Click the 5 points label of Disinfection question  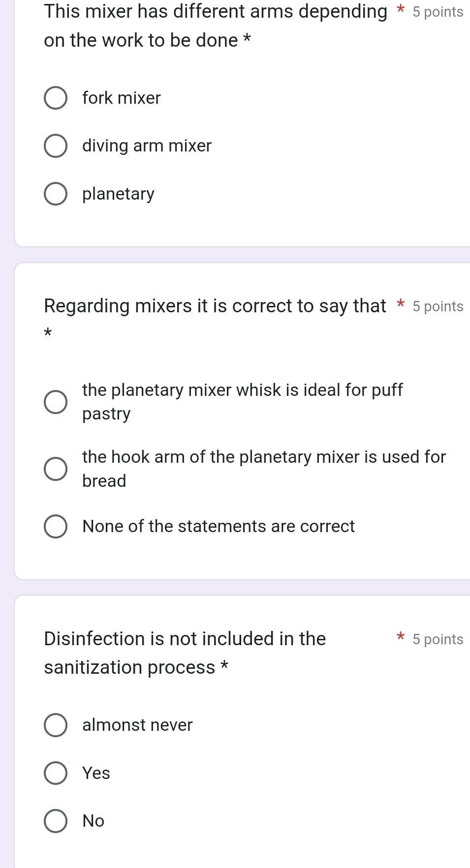[x=438, y=639]
